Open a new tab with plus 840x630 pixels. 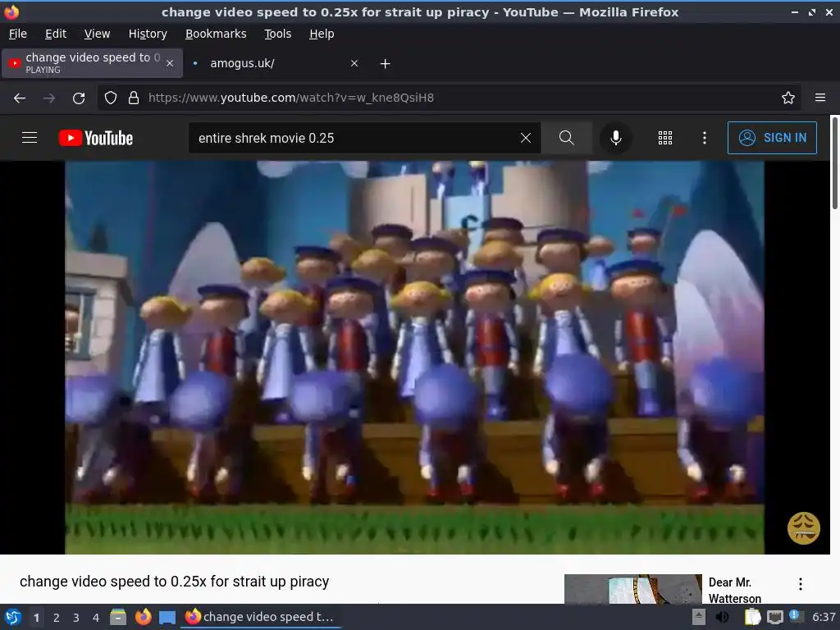(x=385, y=64)
